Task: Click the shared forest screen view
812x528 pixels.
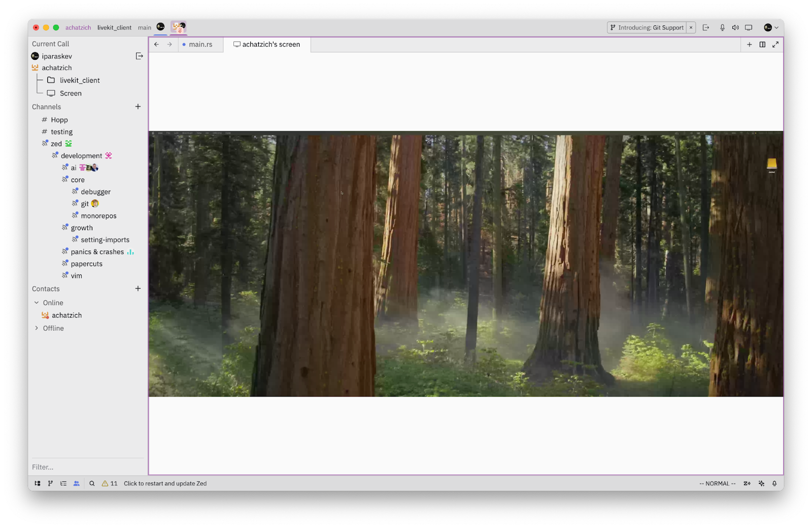Action: 466,264
